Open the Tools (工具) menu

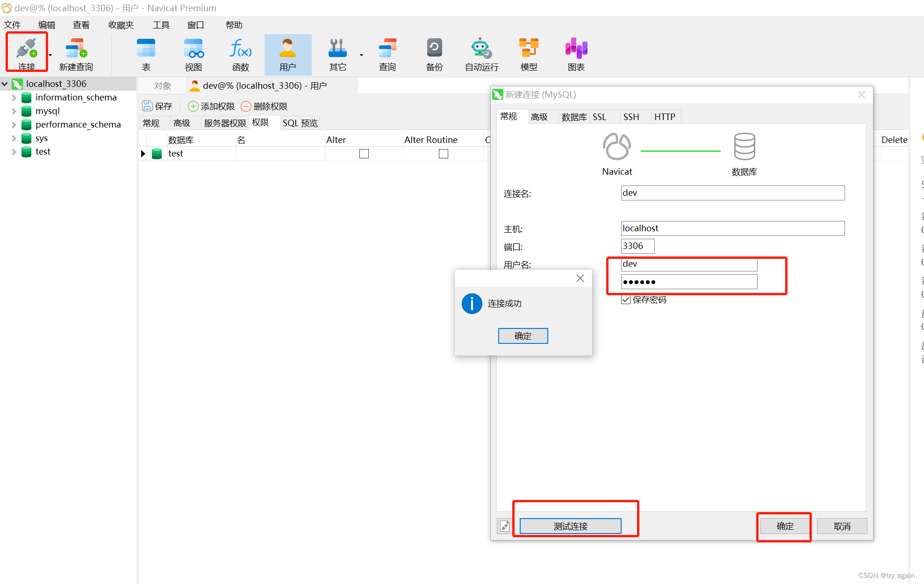pos(161,25)
